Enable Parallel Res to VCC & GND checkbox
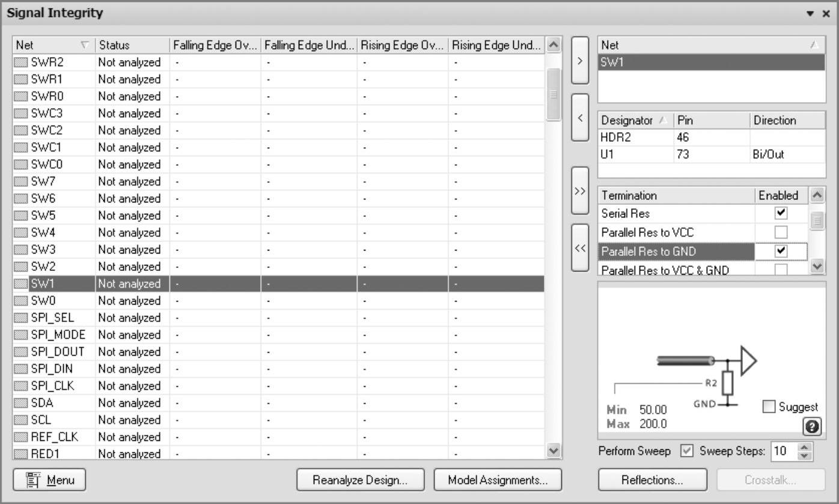The image size is (839, 504). tap(781, 270)
